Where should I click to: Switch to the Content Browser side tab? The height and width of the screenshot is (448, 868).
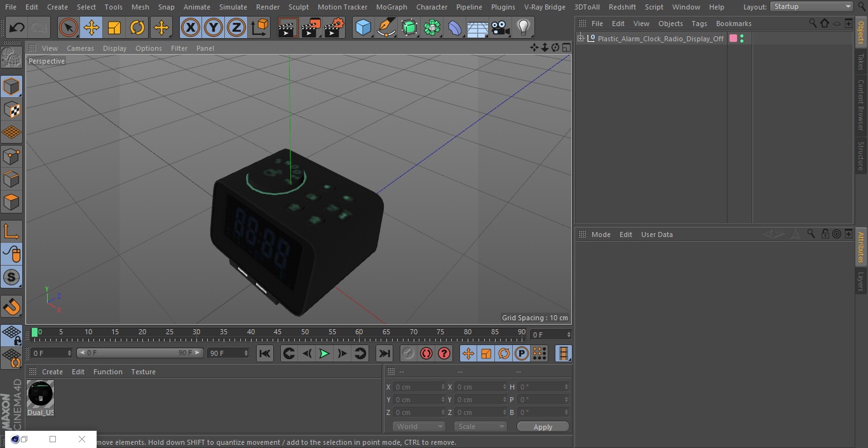pyautogui.click(x=861, y=105)
